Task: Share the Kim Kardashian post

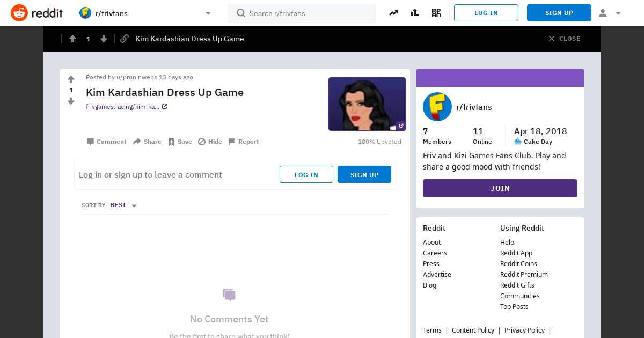Action: (147, 142)
